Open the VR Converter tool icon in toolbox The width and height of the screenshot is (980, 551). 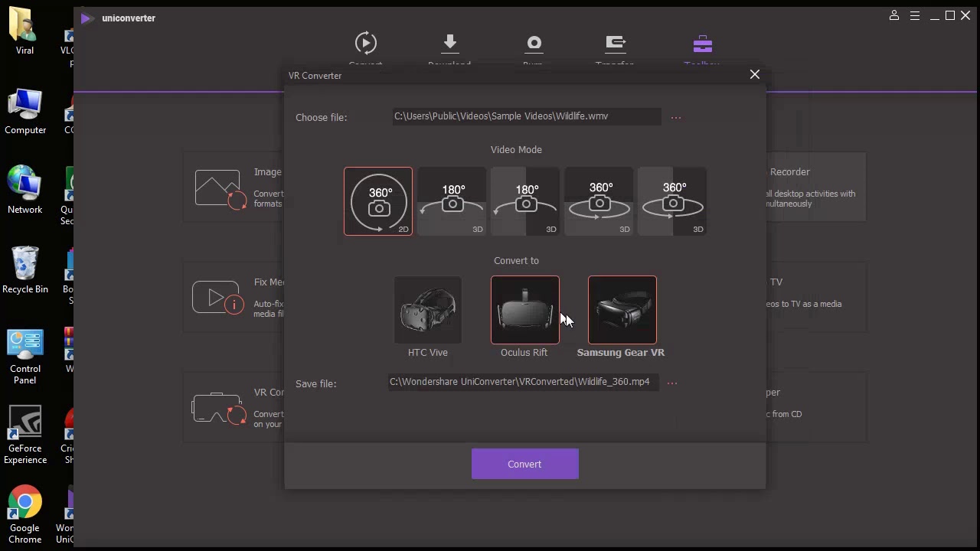219,408
